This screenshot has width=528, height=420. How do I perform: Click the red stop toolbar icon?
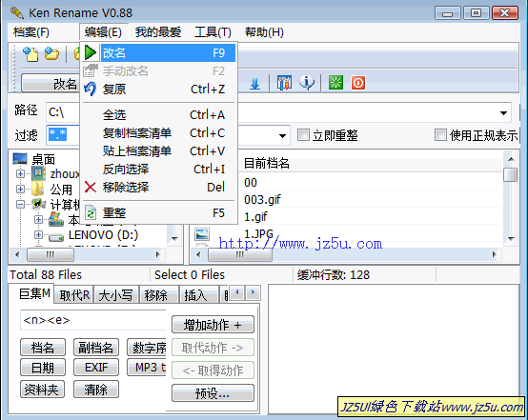click(x=358, y=83)
